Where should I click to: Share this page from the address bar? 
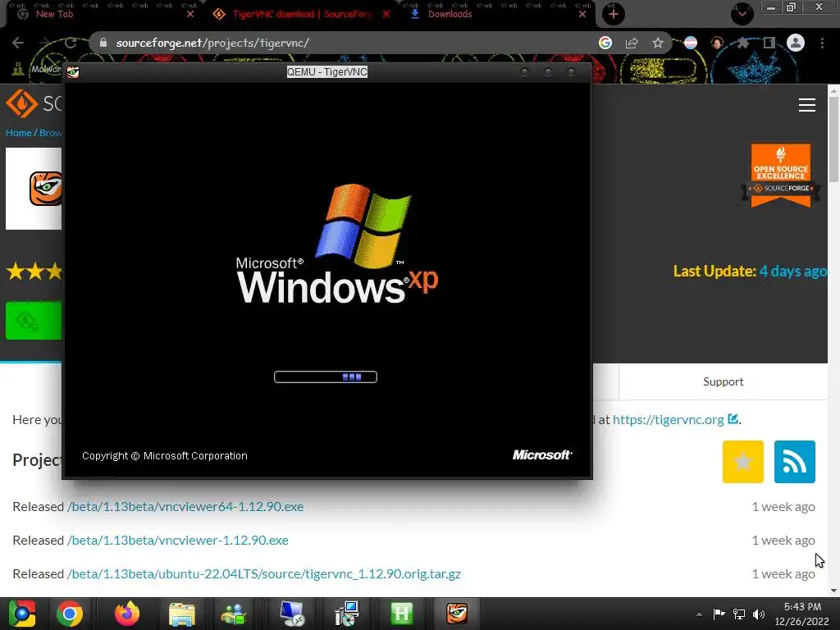632,43
